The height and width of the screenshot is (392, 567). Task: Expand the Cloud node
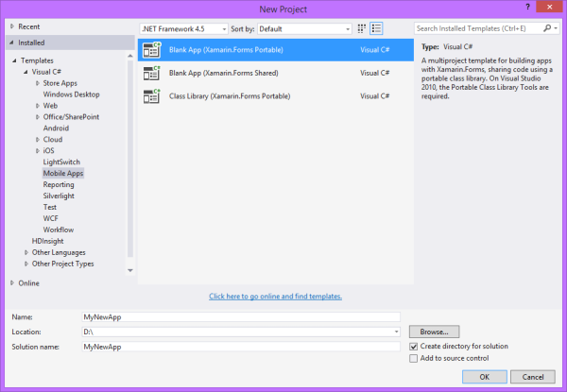click(x=38, y=140)
